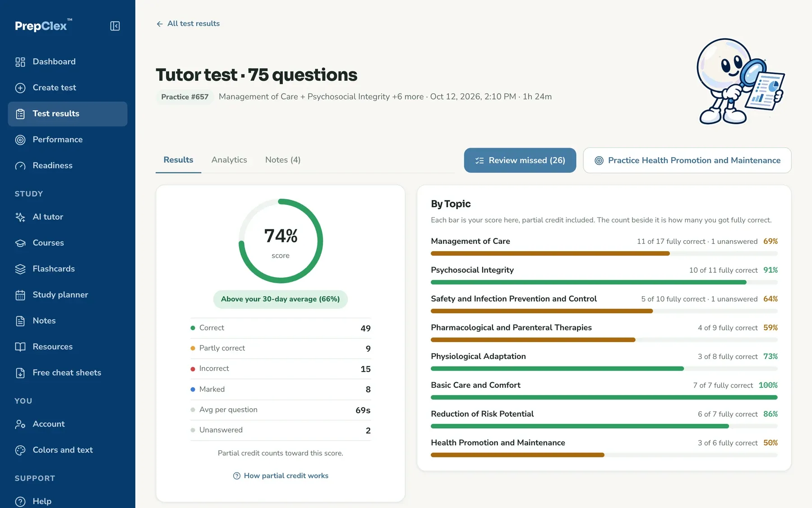Click the 74% score ring
The image size is (812, 508).
281,241
